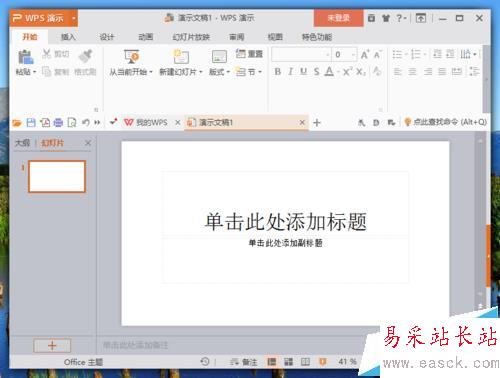Screen dimensions: 500x378
Task: Open the Slide Show ribbon tab
Action: [x=191, y=37]
